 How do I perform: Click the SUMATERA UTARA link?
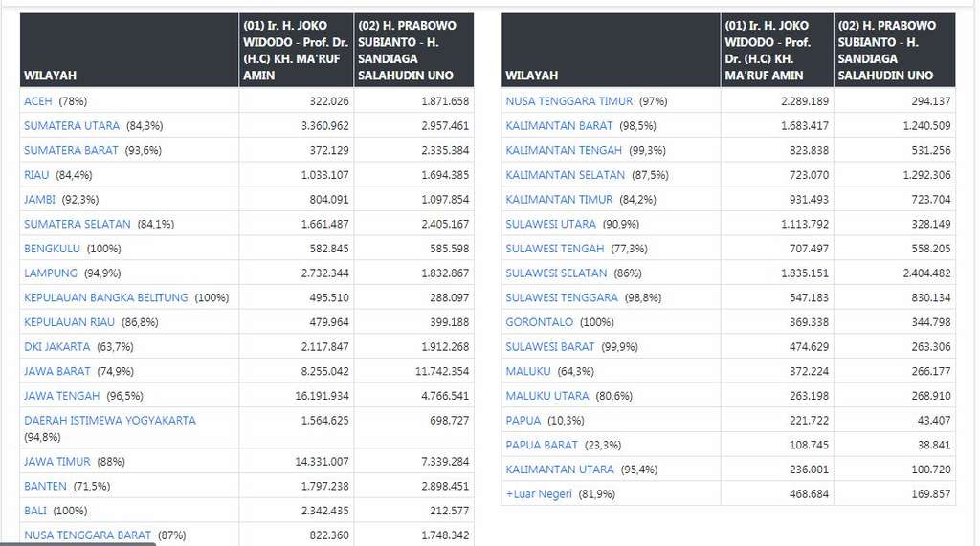point(72,126)
